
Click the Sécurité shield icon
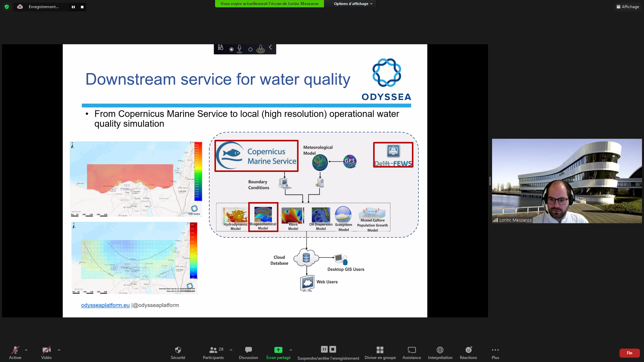[178, 350]
